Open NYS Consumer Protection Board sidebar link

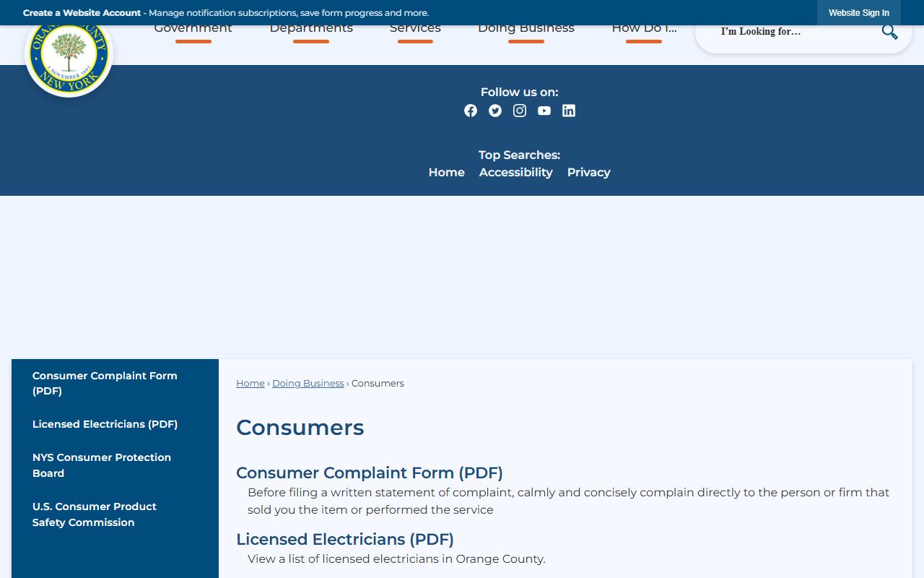(x=102, y=465)
